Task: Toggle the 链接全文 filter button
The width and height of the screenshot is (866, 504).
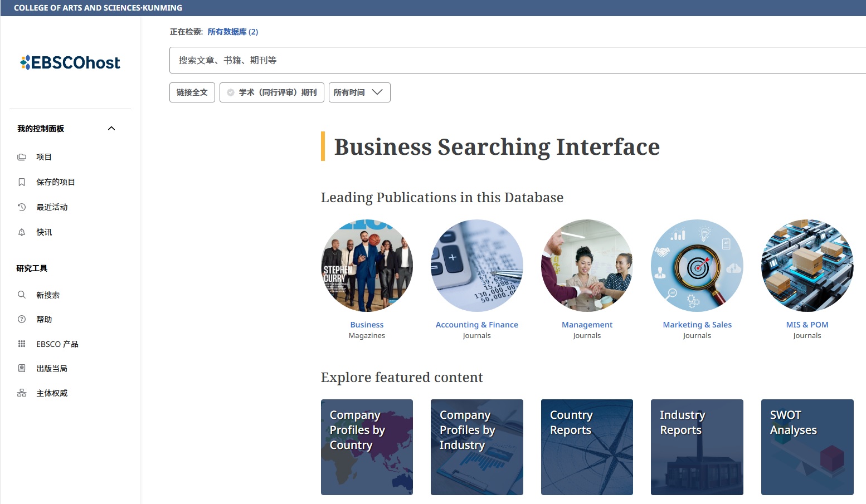Action: click(x=192, y=92)
